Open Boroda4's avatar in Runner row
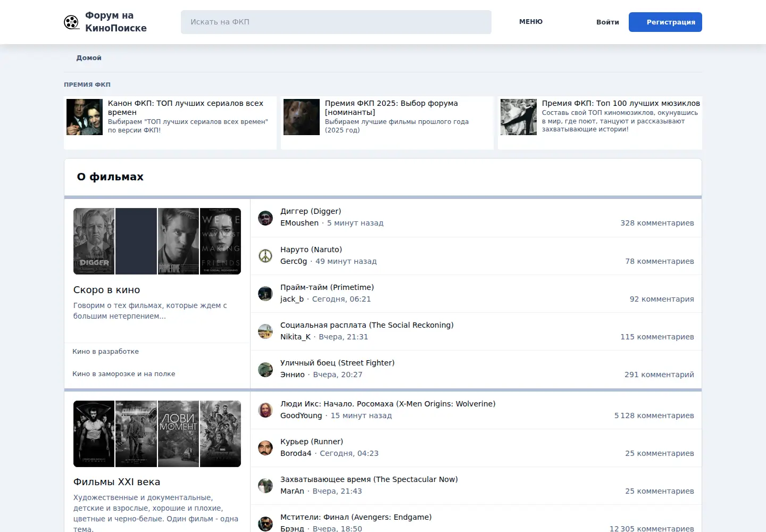Image resolution: width=766 pixels, height=532 pixels. pyautogui.click(x=265, y=448)
